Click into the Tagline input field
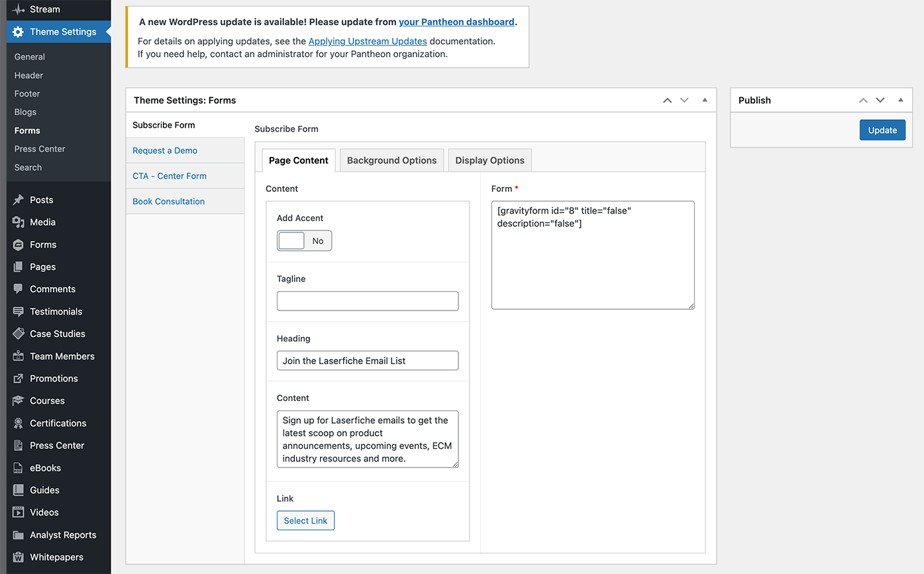 pyautogui.click(x=367, y=301)
